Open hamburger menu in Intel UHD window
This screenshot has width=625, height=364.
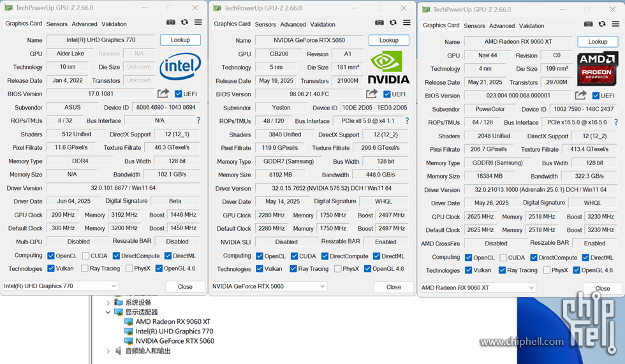coord(198,22)
